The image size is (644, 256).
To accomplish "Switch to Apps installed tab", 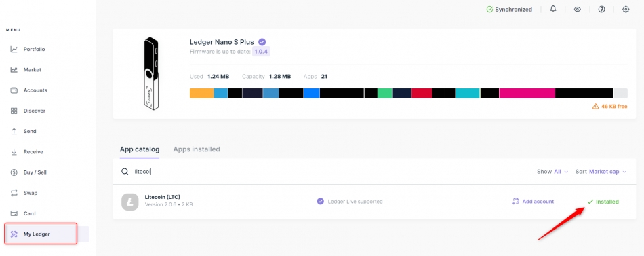I will click(197, 149).
